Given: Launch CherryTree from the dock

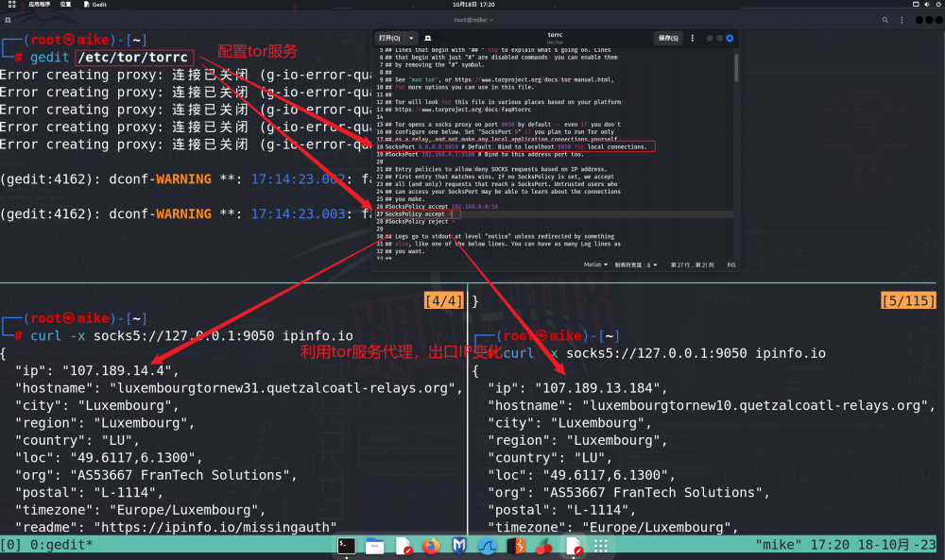Looking at the screenshot, I should click(x=544, y=546).
